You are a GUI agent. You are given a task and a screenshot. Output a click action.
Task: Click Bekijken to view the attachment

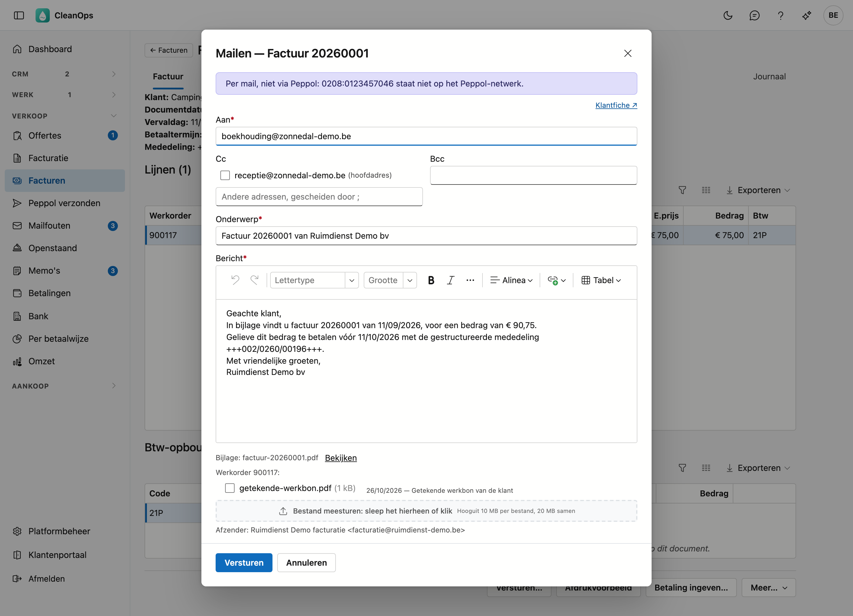341,458
